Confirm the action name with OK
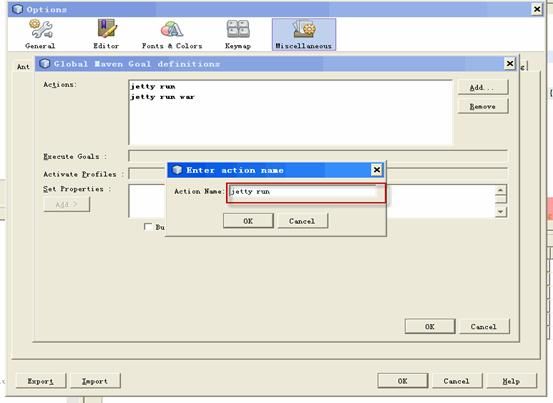The height and width of the screenshot is (403, 553). (x=248, y=221)
